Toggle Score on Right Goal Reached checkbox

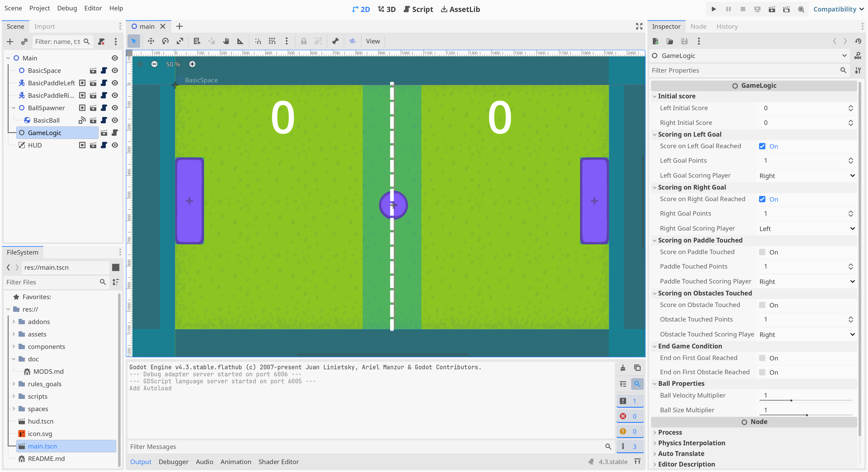pyautogui.click(x=762, y=199)
